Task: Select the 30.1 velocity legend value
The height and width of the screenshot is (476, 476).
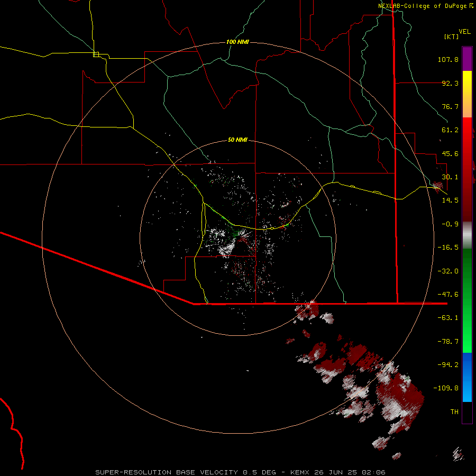Action: coord(450,177)
